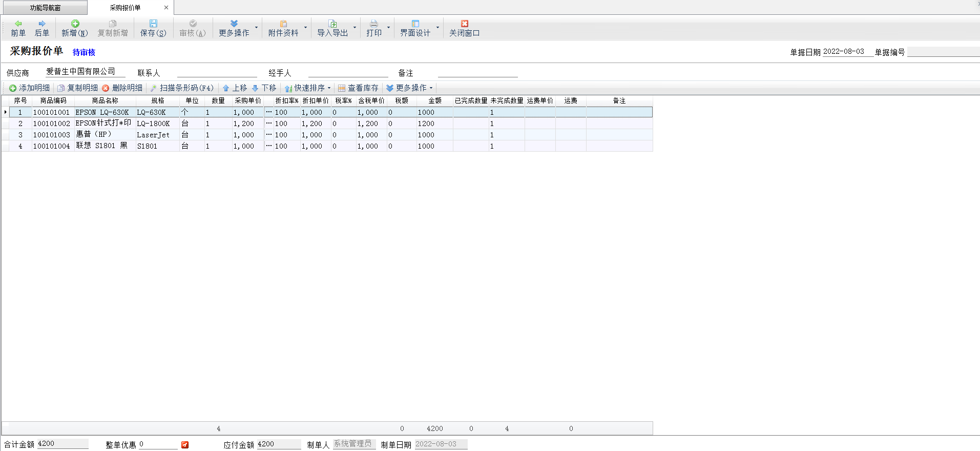The width and height of the screenshot is (980, 451).
Task: Click the 扫描条形码(F4) button
Action: coord(182,88)
